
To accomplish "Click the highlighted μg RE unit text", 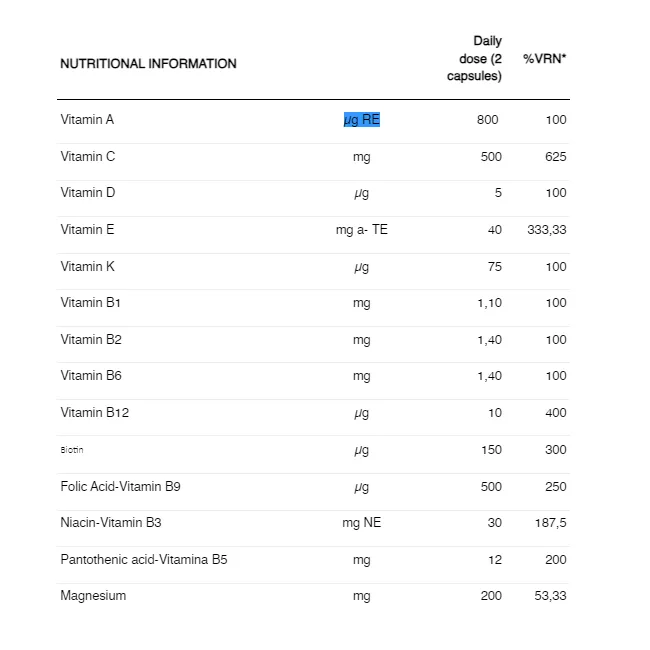I will 361,120.
